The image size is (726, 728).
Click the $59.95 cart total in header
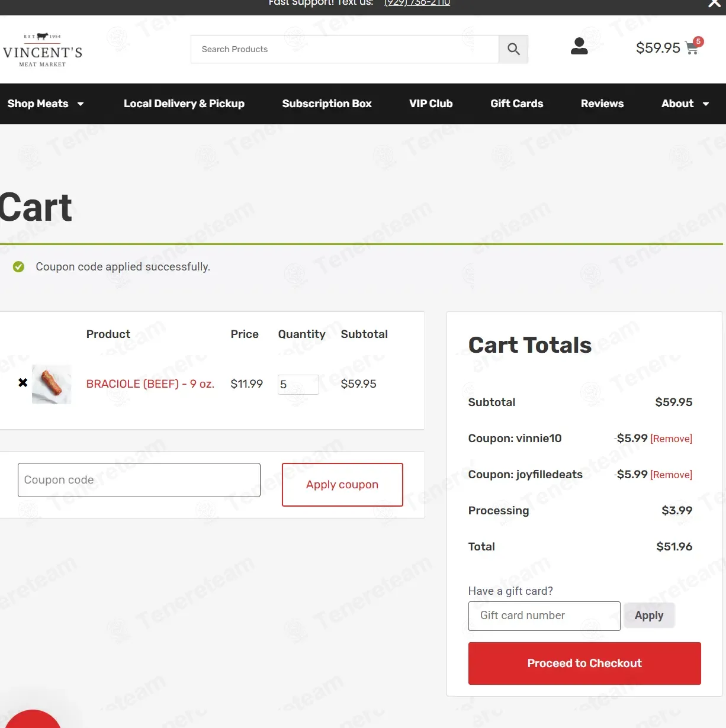[x=658, y=48]
